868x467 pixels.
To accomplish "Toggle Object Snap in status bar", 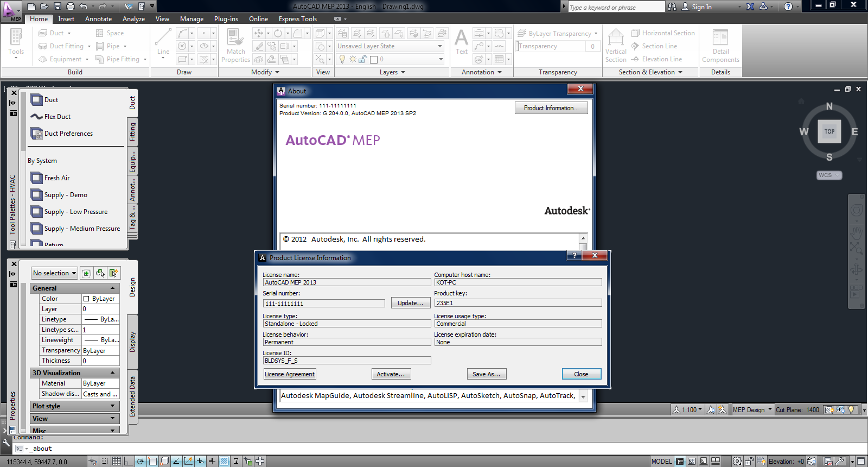I will 152,461.
